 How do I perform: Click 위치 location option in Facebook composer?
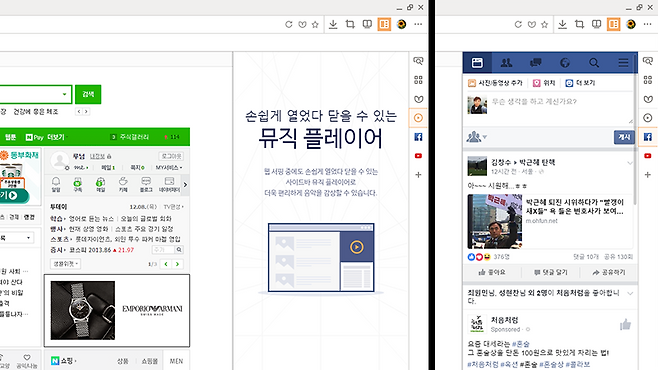(544, 83)
